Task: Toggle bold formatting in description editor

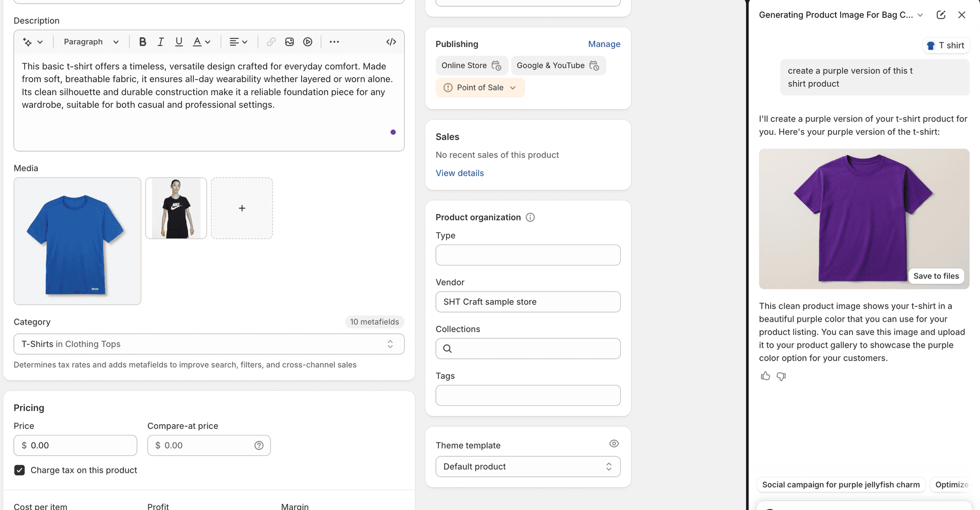Action: [x=142, y=42]
